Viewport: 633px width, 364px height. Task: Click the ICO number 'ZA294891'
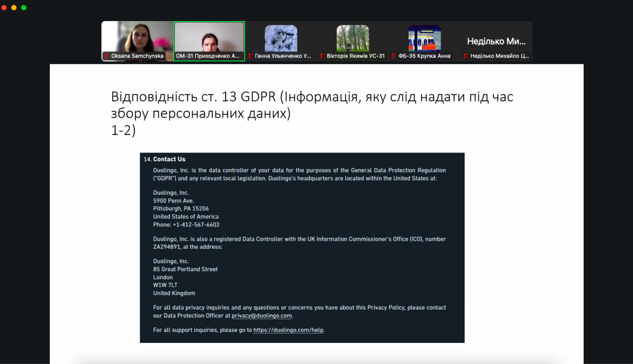(166, 247)
